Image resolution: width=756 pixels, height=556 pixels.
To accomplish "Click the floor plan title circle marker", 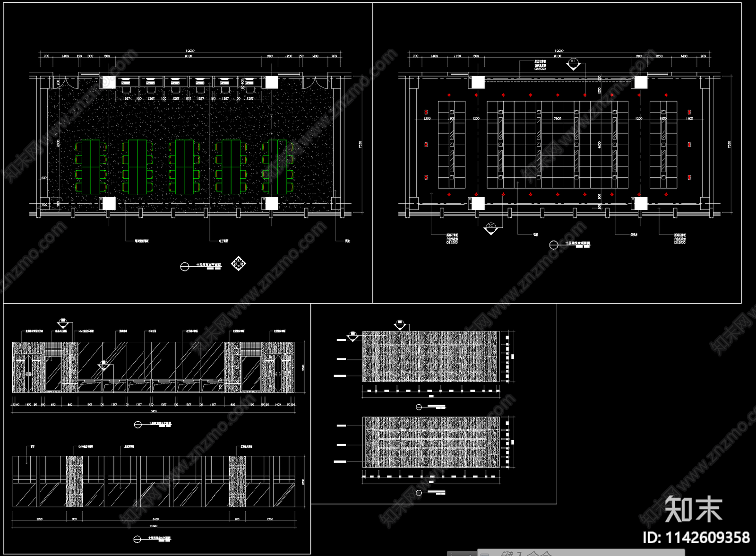I will pos(185,267).
